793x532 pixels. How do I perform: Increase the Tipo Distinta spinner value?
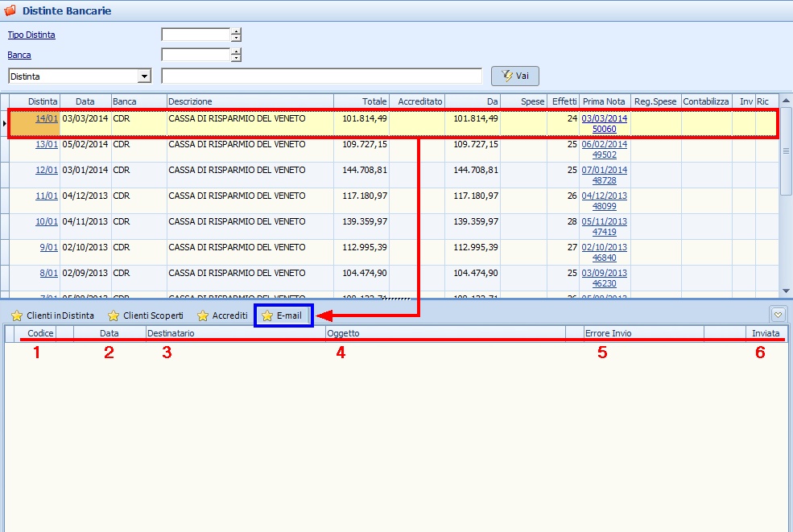click(x=236, y=31)
